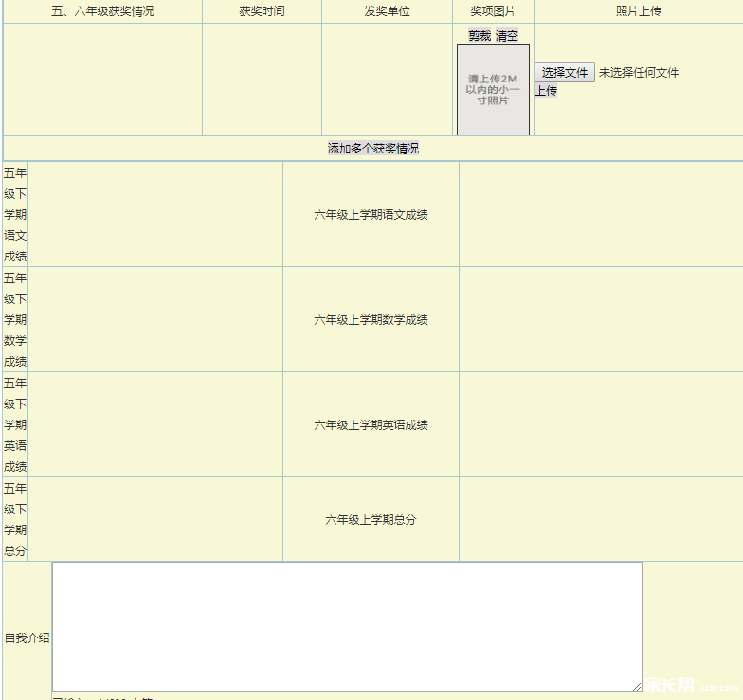Enter the 六年级上学期英语成绩 score field
Viewport: 743px width, 700px height.
601,425
